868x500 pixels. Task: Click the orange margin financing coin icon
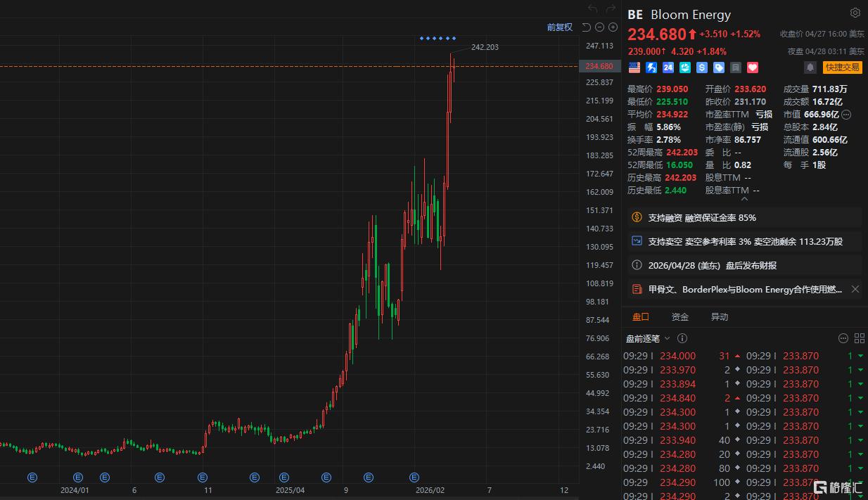click(637, 217)
